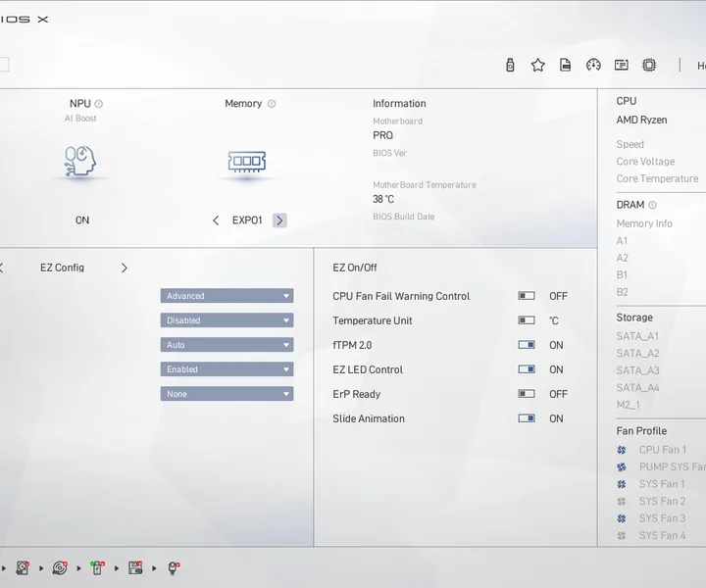The image size is (706, 588).
Task: Open the Disabled dropdown in EZ Config
Action: (x=227, y=320)
